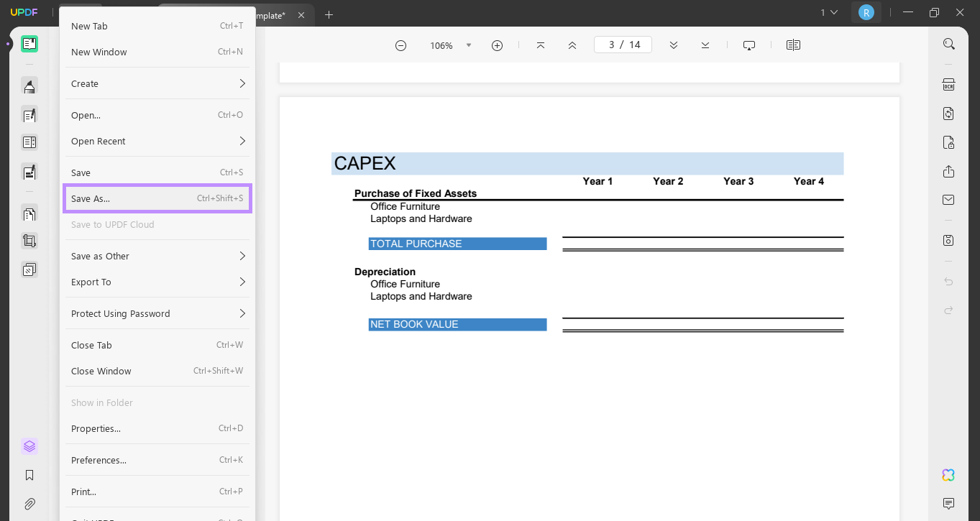Open the zoom level dropdown
The image size is (980, 521).
coord(469,45)
